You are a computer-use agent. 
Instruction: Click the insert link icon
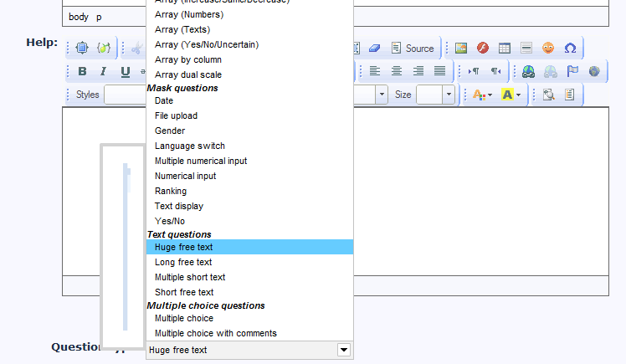(x=528, y=71)
